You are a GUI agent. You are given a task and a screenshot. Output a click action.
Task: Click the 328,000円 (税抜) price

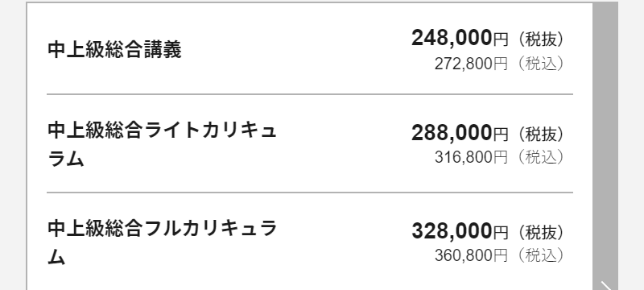[487, 231]
